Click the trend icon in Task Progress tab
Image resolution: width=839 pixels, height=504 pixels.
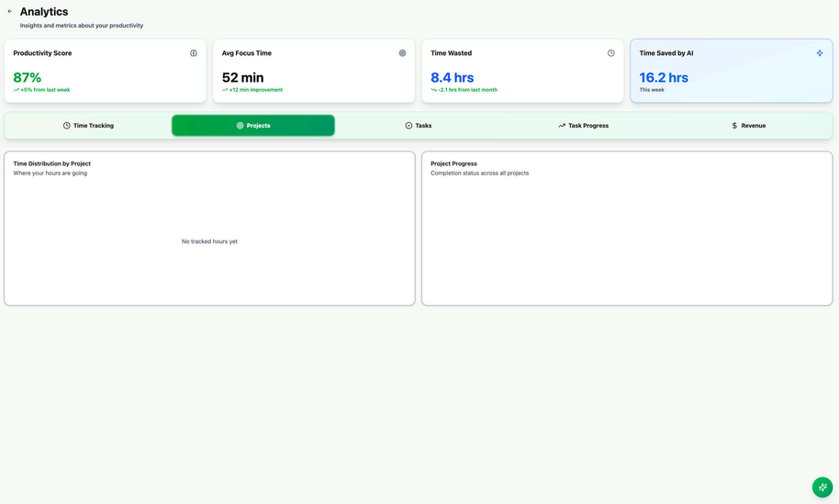[x=561, y=126]
